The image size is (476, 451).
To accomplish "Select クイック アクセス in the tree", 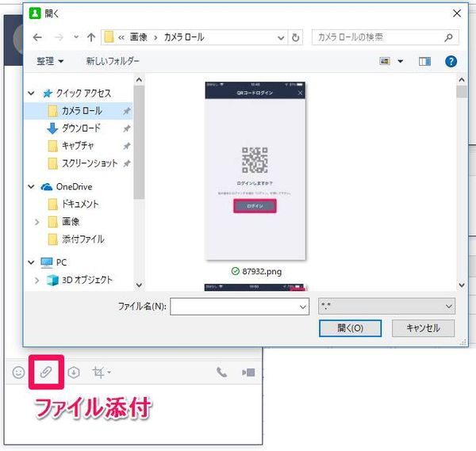I will (83, 94).
